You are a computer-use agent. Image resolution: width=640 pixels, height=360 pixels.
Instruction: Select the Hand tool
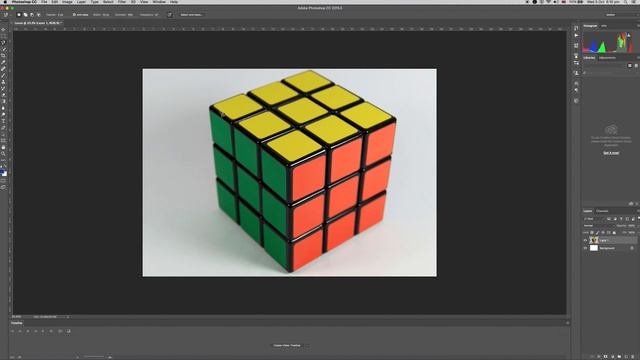3,147
